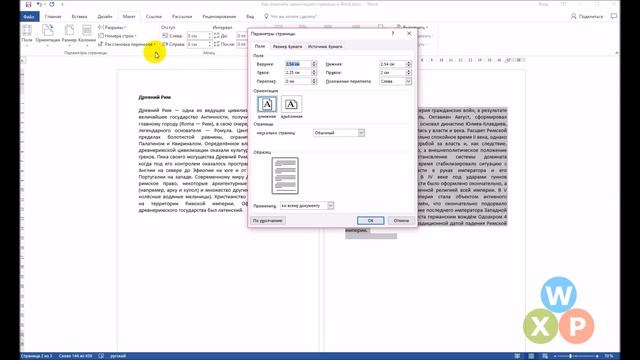This screenshot has height=360, width=640.
Task: Click the Переплет gutter spinner arrows
Action: click(314, 81)
